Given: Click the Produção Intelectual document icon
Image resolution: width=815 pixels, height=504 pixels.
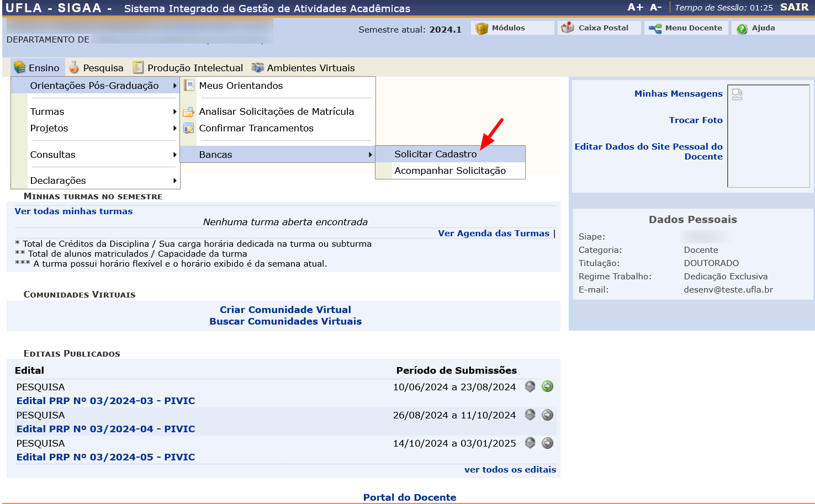Looking at the screenshot, I should (x=138, y=67).
